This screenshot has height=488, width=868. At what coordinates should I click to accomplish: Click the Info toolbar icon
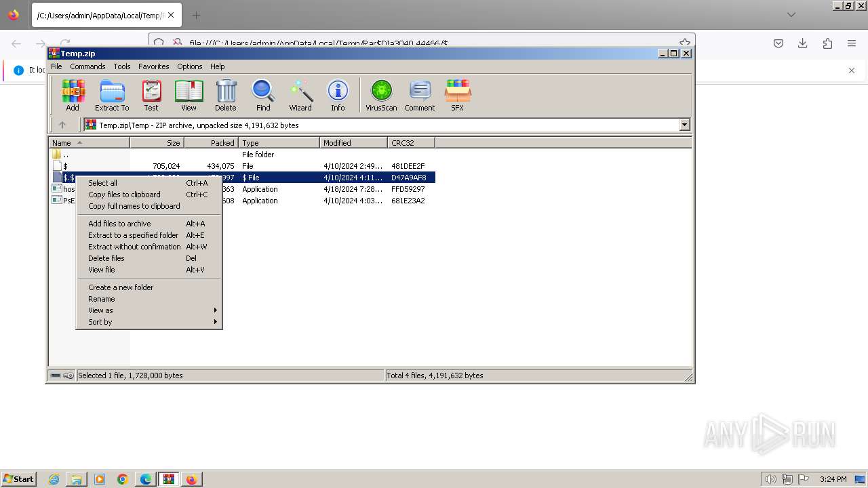click(x=338, y=95)
